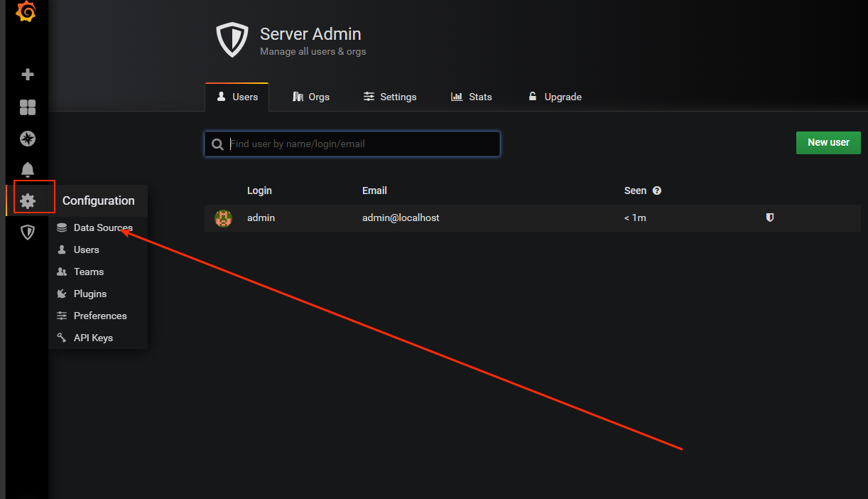
Task: Focus the Find user search field
Action: [352, 144]
